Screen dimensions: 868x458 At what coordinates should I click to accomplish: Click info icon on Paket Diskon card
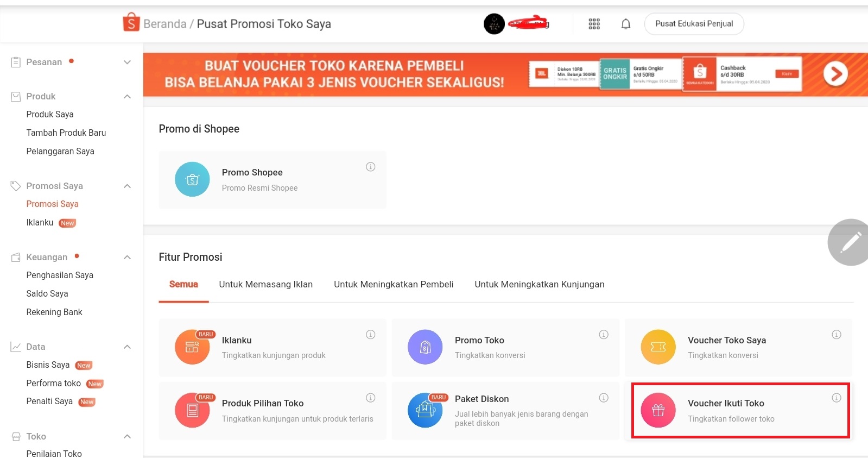pos(604,398)
